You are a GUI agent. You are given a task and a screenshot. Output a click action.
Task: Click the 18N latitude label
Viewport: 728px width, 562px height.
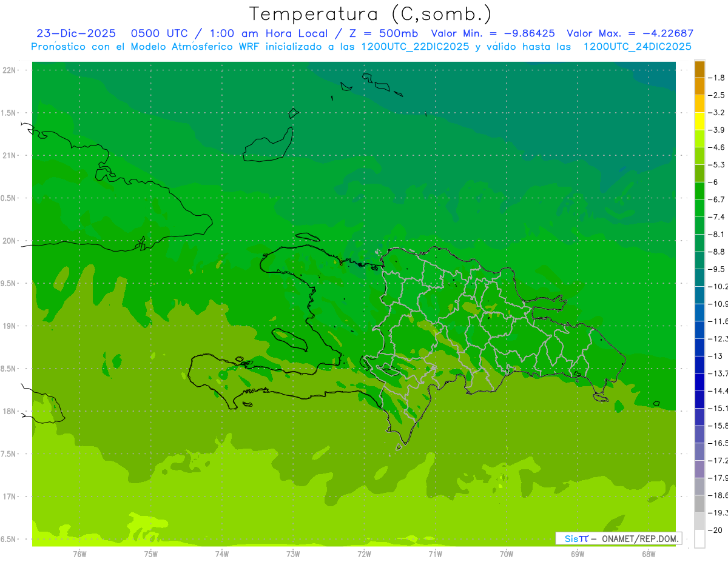[9, 411]
